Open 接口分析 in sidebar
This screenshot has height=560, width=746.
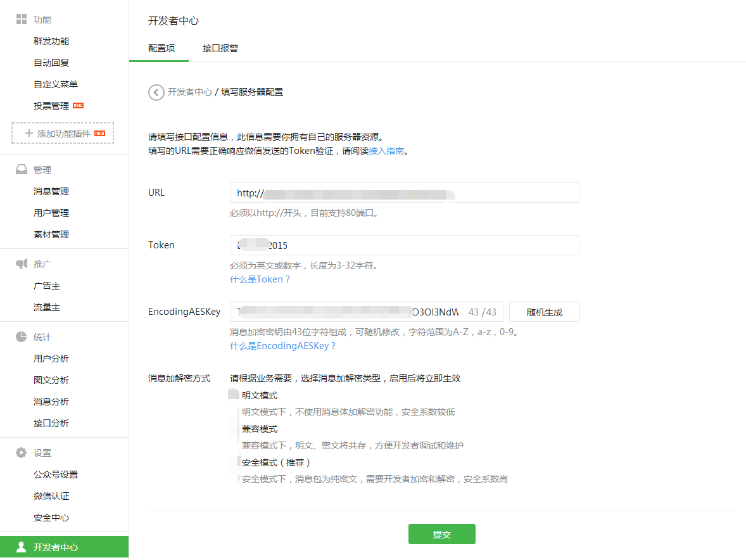point(51,423)
